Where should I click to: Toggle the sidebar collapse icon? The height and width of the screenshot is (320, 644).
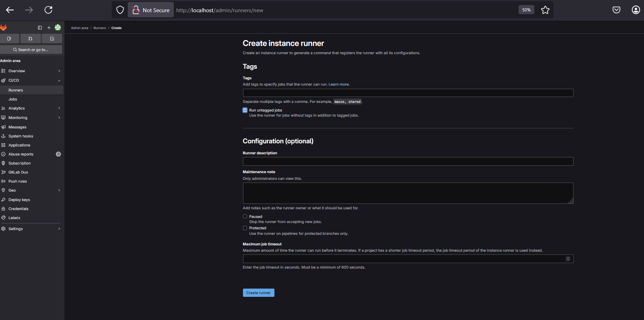point(40,27)
